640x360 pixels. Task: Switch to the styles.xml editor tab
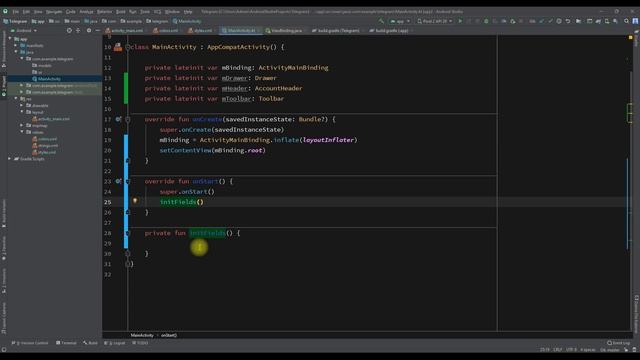200,31
